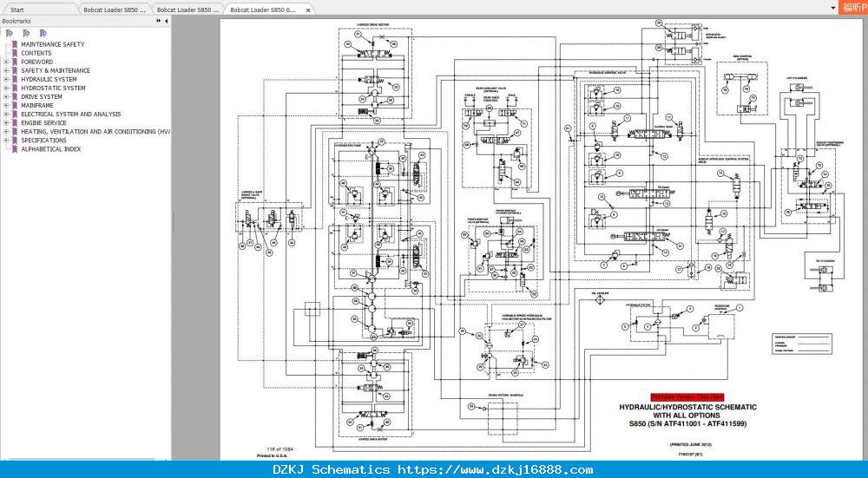Expand the FOREWORD bookmark
The width and height of the screenshot is (868, 478).
click(6, 62)
